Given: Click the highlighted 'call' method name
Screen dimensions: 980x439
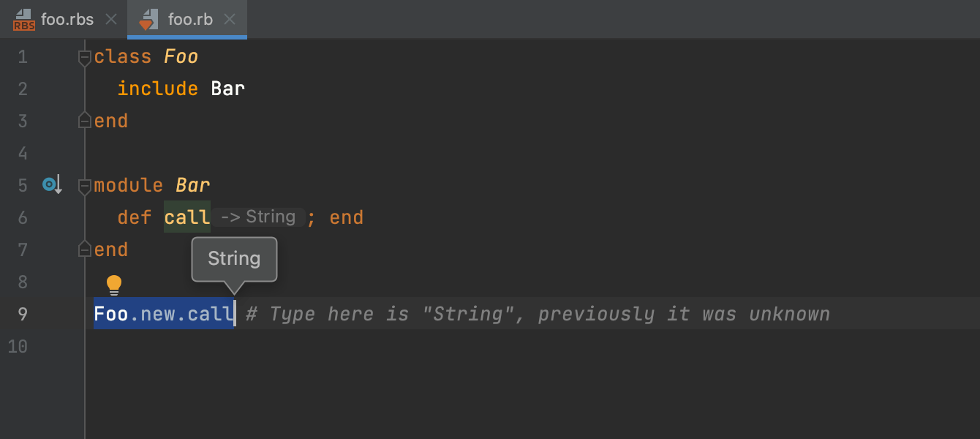Looking at the screenshot, I should click(187, 217).
